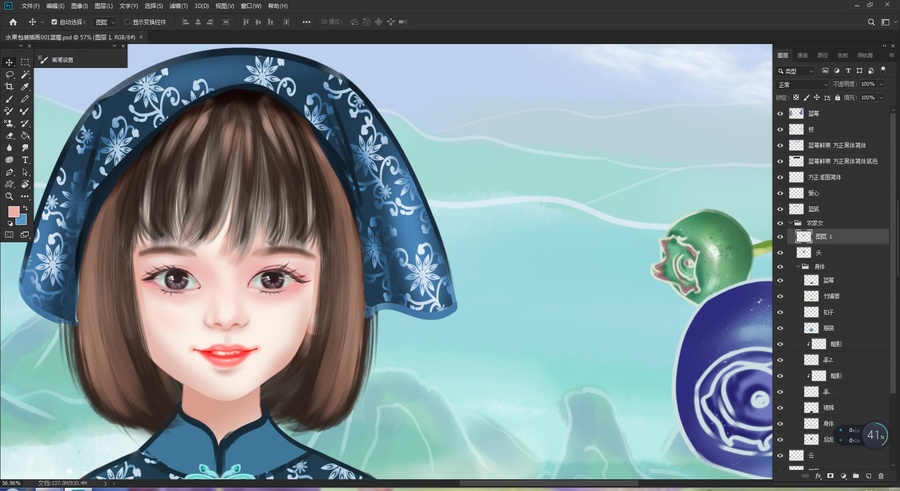Select the Crop tool

9,87
